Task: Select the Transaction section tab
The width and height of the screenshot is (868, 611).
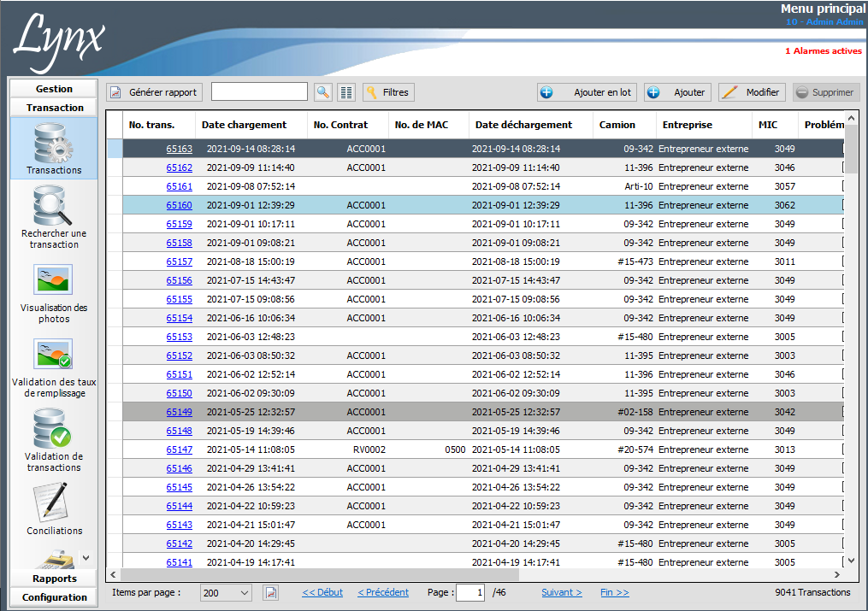Action: tap(54, 108)
